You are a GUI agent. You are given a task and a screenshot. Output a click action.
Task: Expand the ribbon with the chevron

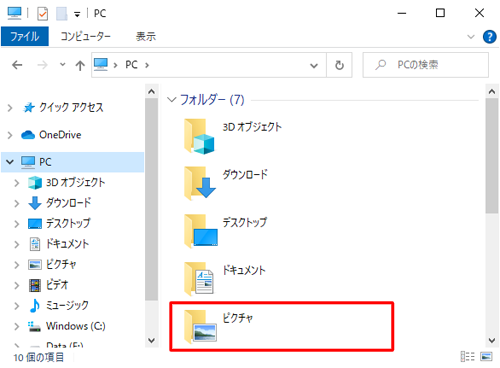point(471,37)
